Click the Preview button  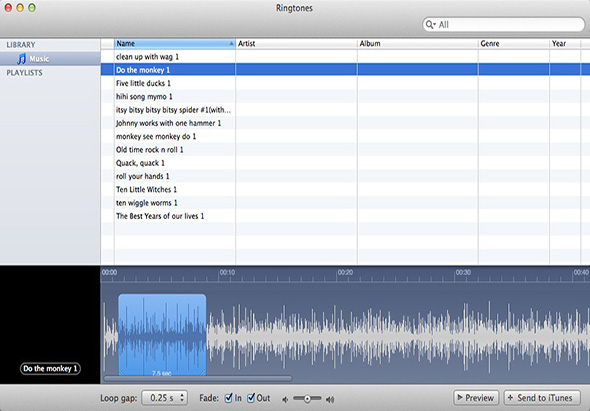(x=476, y=397)
